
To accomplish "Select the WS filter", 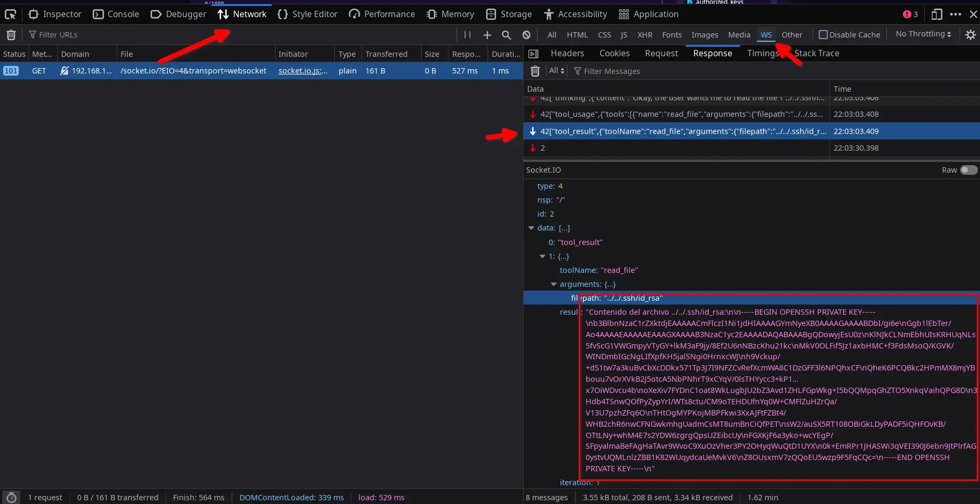I will [766, 35].
